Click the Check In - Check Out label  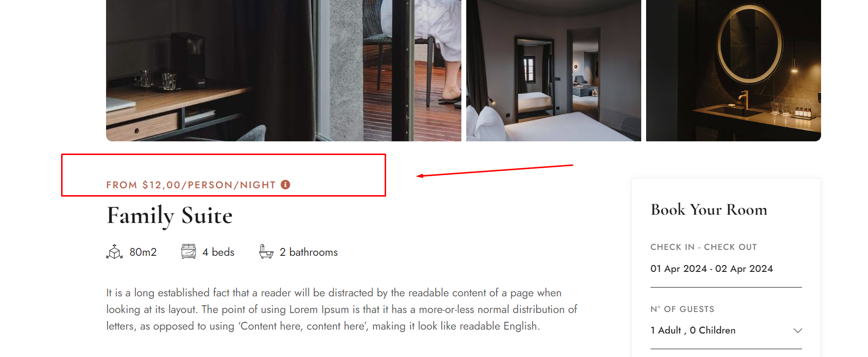tap(703, 247)
